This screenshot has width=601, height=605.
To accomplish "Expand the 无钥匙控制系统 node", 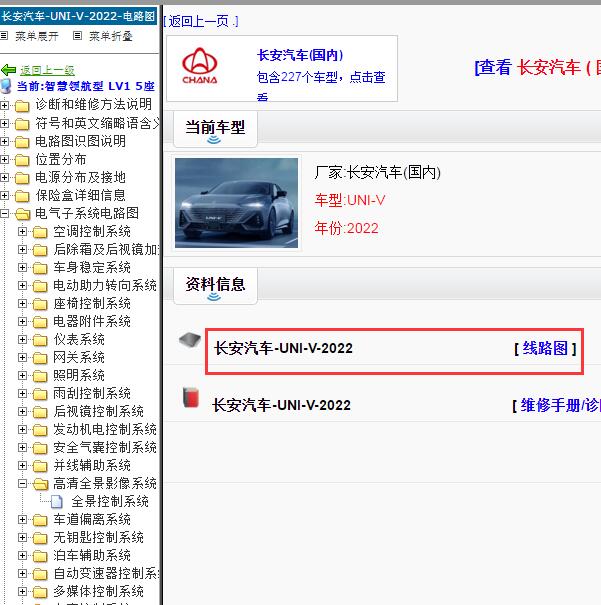I will click(x=22, y=537).
